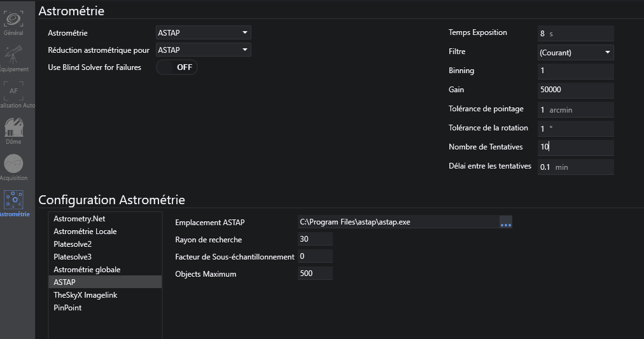644x339 pixels.
Task: Click the Temps Exposition input field
Action: (575, 33)
